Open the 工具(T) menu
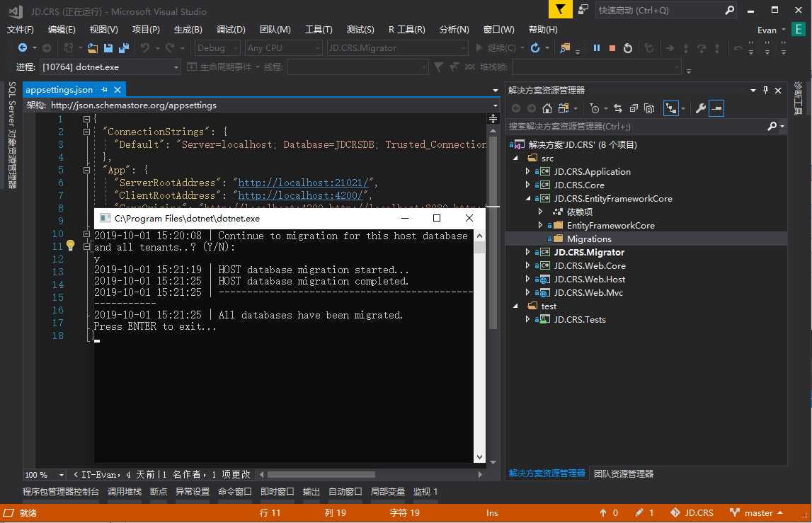The width and height of the screenshot is (812, 523). pos(319,30)
